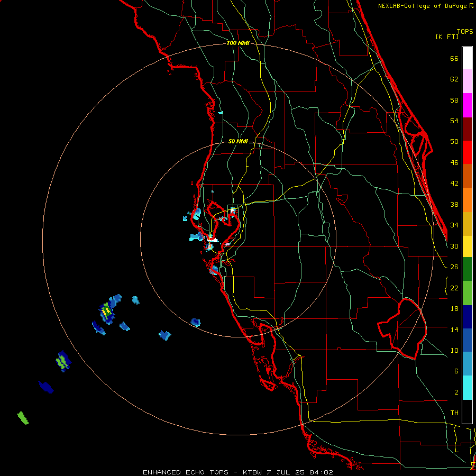Click the "TOPS" legend title
The image size is (476, 476).
[x=465, y=32]
